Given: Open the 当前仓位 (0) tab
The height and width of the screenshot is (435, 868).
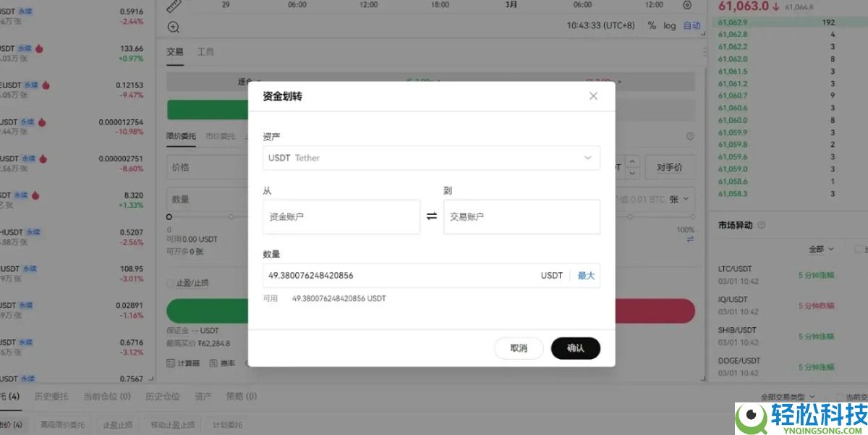Looking at the screenshot, I should [x=107, y=397].
